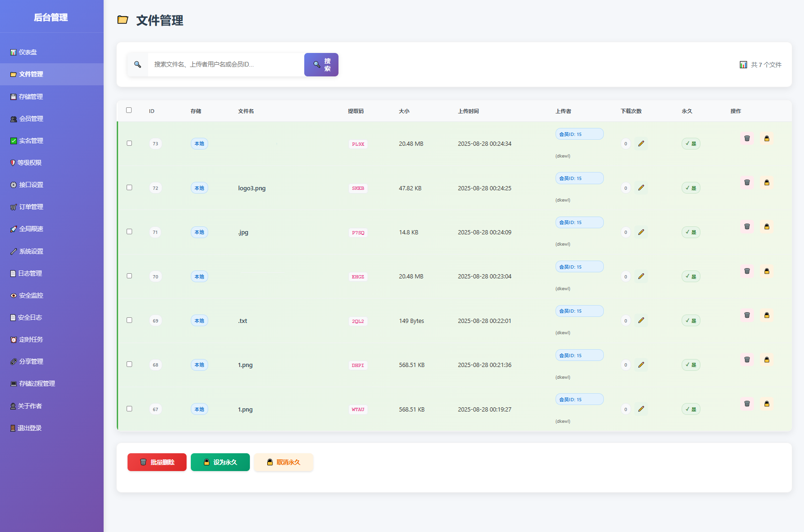Viewport: 804px width, 532px height.
Task: Toggle the 永久 status for file ID 70
Action: [x=691, y=276]
